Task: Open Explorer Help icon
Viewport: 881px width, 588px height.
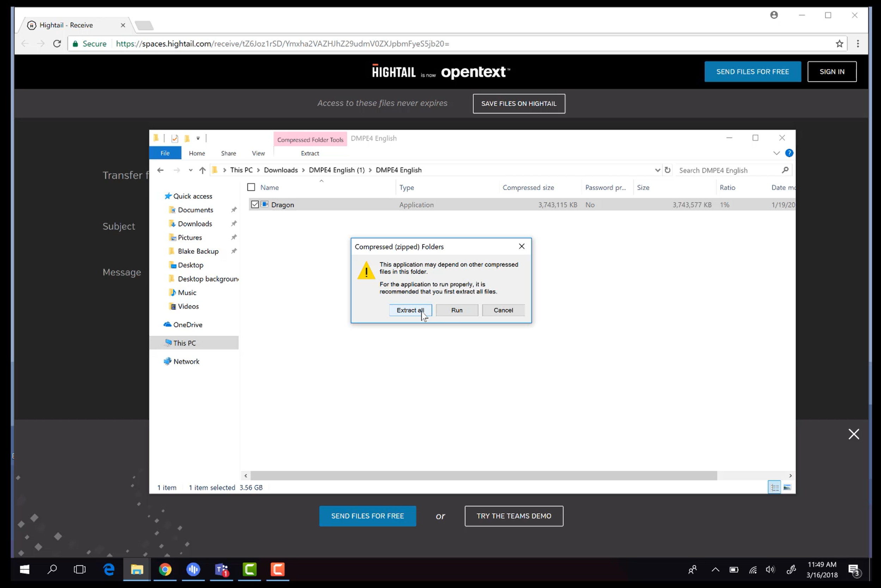Action: click(789, 153)
